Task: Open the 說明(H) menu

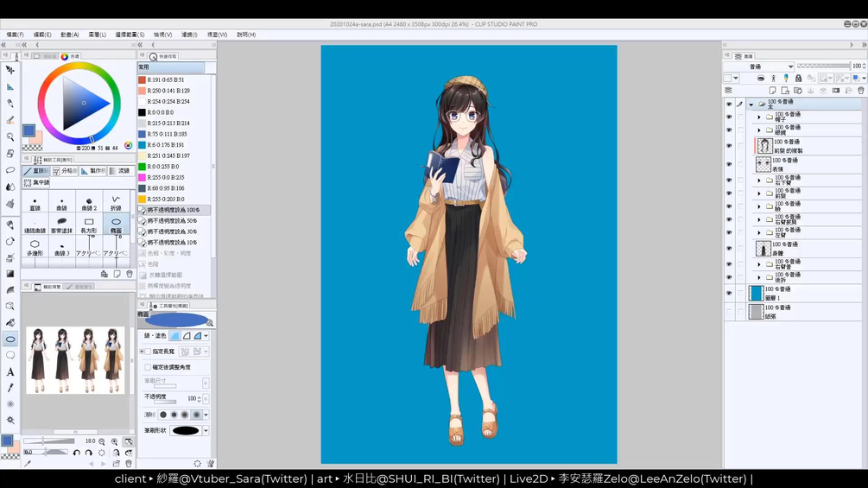Action: coord(246,35)
